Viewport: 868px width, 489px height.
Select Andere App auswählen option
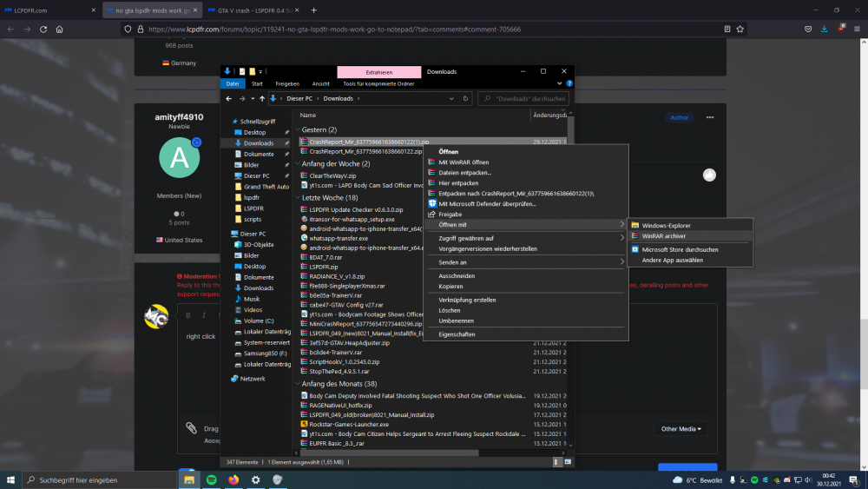click(672, 260)
